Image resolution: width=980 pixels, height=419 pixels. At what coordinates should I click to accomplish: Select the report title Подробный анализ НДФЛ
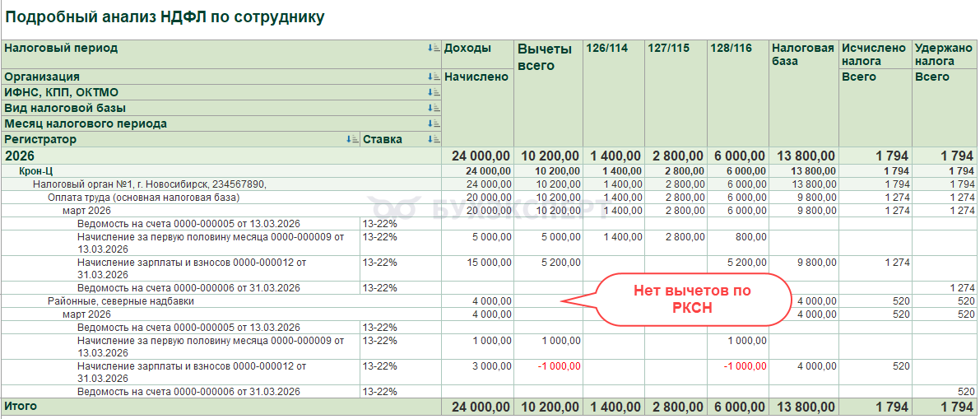click(165, 17)
